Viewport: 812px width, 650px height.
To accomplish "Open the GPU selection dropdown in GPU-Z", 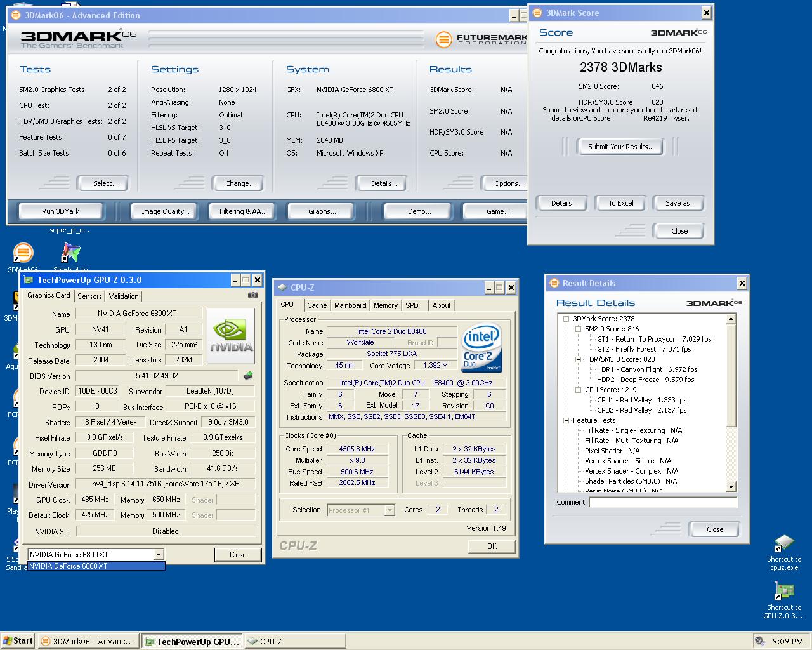I will point(159,555).
